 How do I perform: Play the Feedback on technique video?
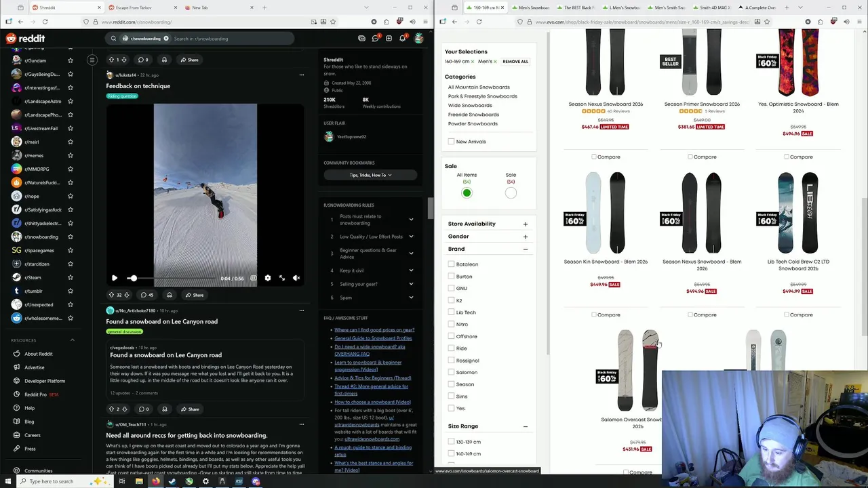pyautogui.click(x=114, y=278)
